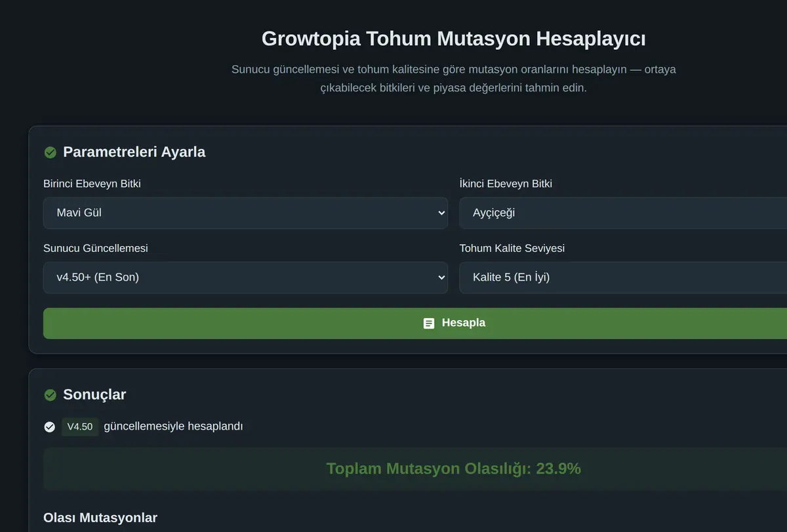Click the Sunucu Güncellemesi label
This screenshot has width=787, height=532.
(96, 248)
